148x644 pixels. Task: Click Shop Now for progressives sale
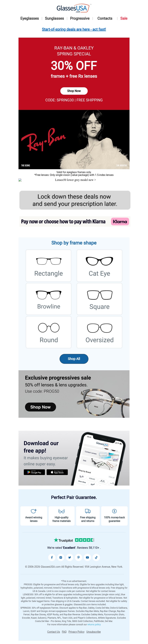pos(41,407)
